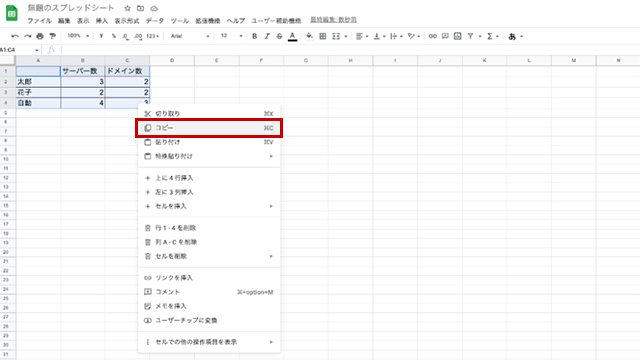This screenshot has height=360, width=640.
Task: Click the 最終編集: 数秒前 link
Action: coord(333,20)
